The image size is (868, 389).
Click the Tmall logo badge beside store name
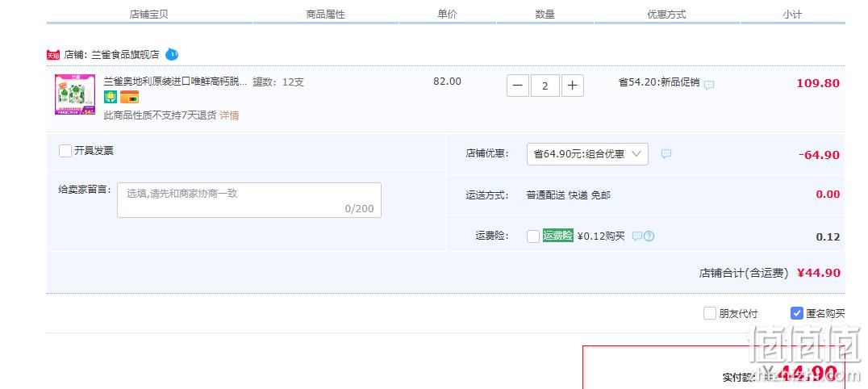(53, 55)
